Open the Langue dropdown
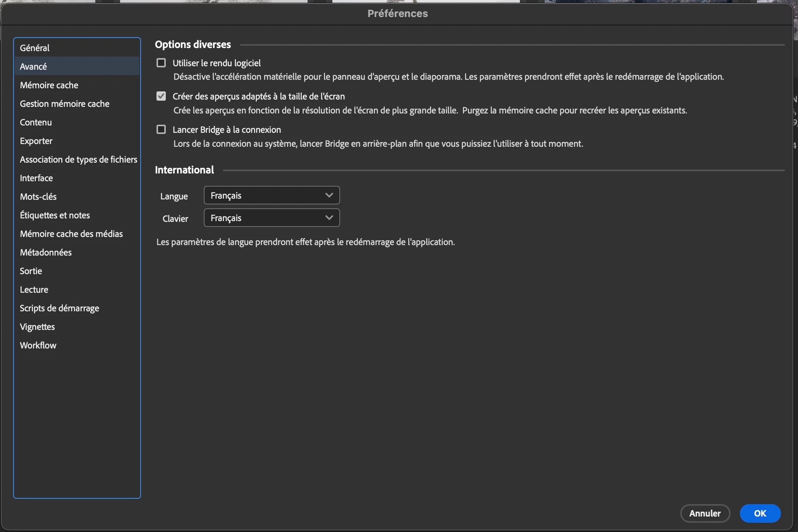The height and width of the screenshot is (532, 798). coord(271,196)
